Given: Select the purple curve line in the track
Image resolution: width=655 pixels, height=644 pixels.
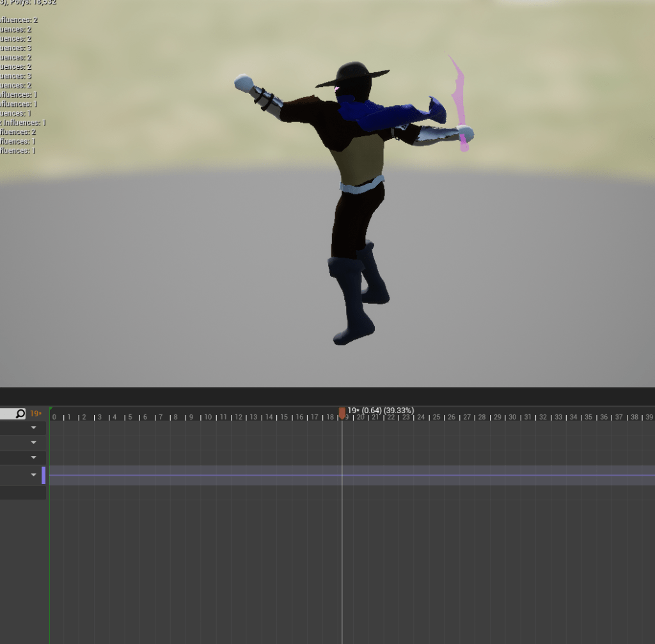Looking at the screenshot, I should (192, 475).
